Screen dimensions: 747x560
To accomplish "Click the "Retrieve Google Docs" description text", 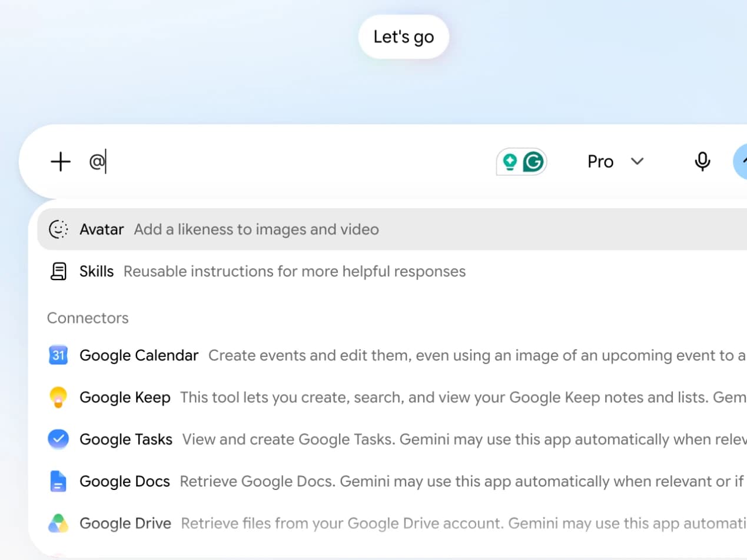I will coord(463,481).
